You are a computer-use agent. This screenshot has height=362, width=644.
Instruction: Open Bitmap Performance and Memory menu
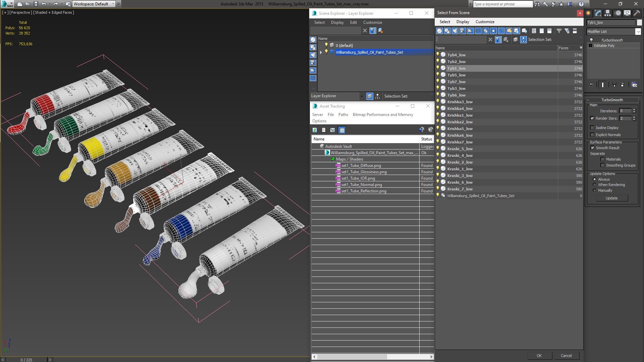click(x=383, y=115)
